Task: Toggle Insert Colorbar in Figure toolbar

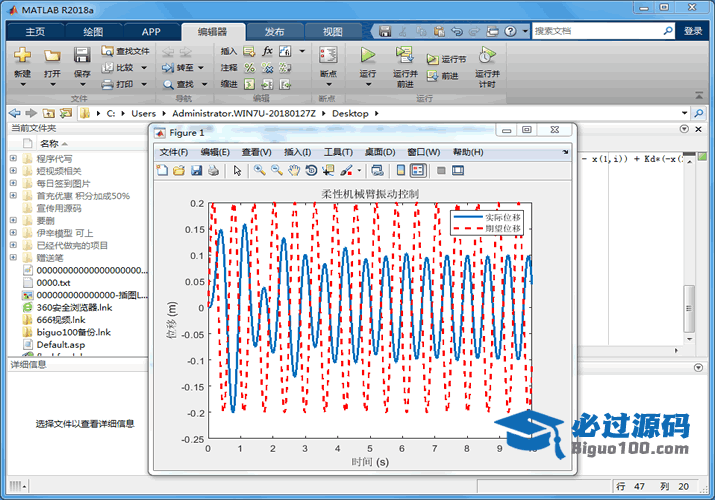Action: pyautogui.click(x=400, y=170)
